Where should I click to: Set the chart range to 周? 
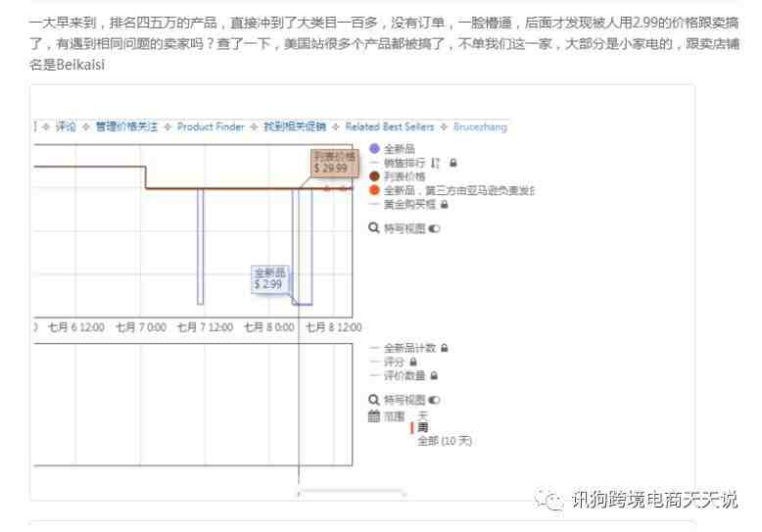423,427
